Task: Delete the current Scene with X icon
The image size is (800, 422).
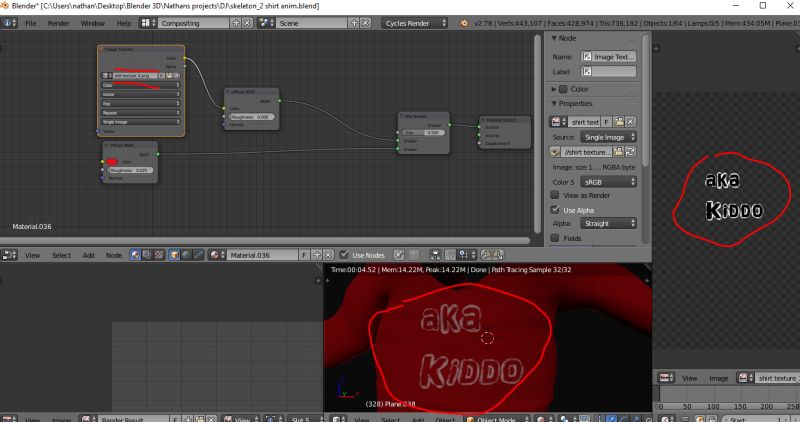Action: click(365, 23)
